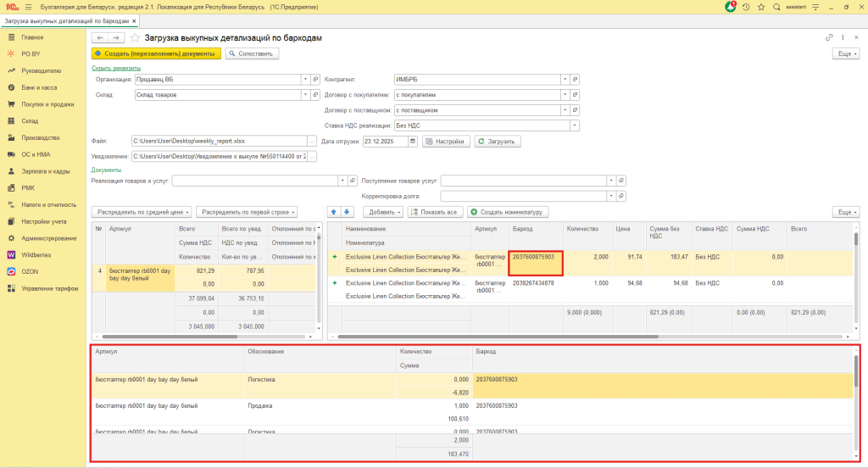Screen dimensions: 868x468
Task: Open Банк и касса menu section
Action: pyautogui.click(x=39, y=87)
